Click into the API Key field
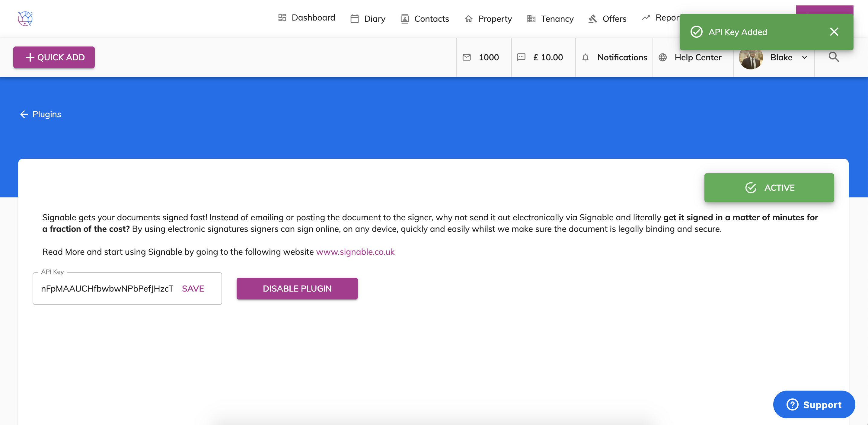 pos(107,289)
